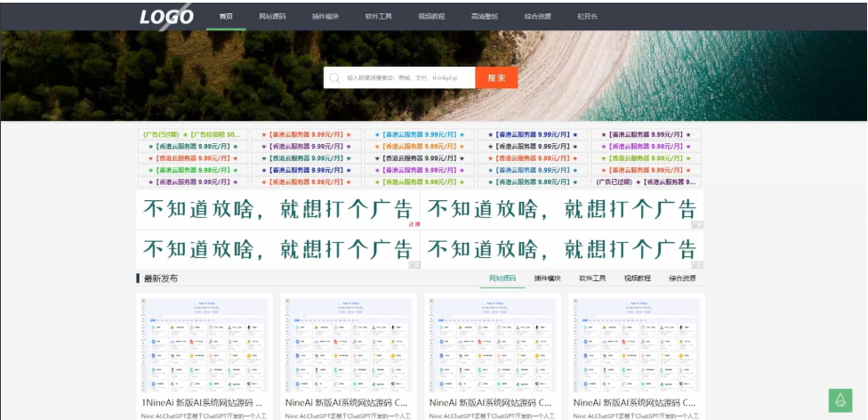Viewport: 868px width, 420px height.
Task: Click the 栏目名 header menu item
Action: 587,16
